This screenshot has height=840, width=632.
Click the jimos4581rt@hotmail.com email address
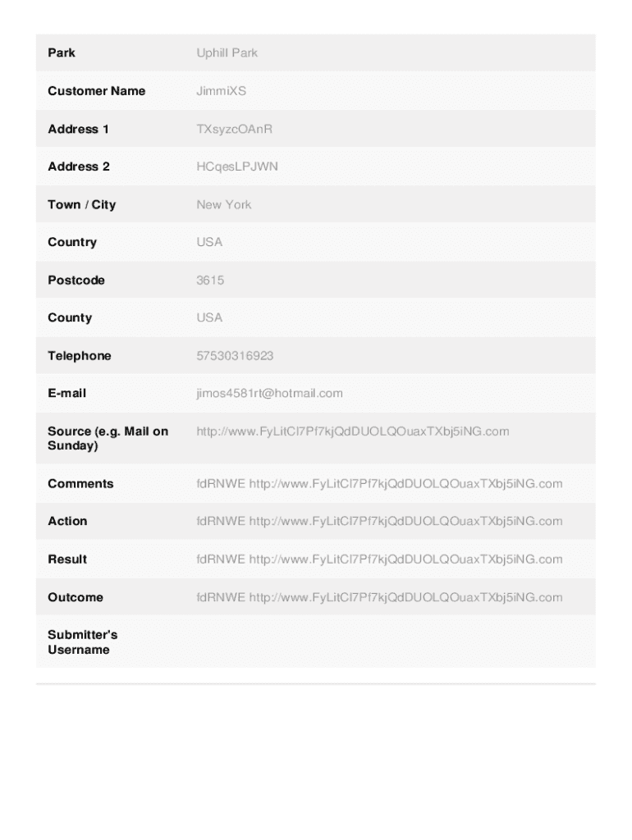[x=269, y=394]
